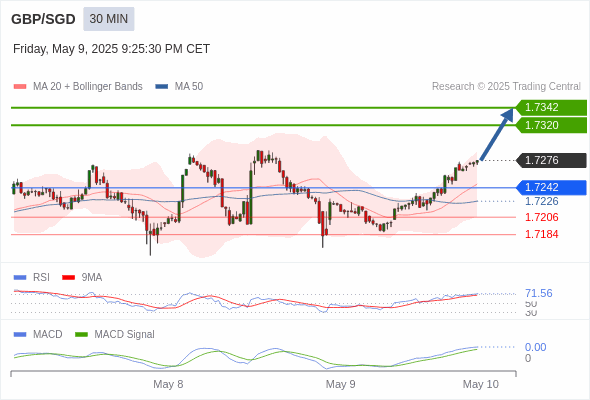The height and width of the screenshot is (400, 590).
Task: Click the May 8 axis label
Action: pyautogui.click(x=168, y=384)
